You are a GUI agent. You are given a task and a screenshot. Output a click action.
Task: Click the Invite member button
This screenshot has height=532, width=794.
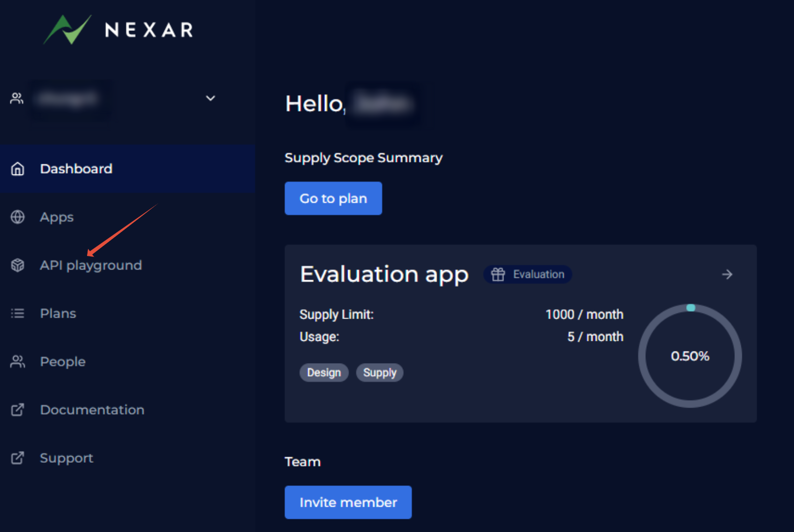click(x=348, y=502)
